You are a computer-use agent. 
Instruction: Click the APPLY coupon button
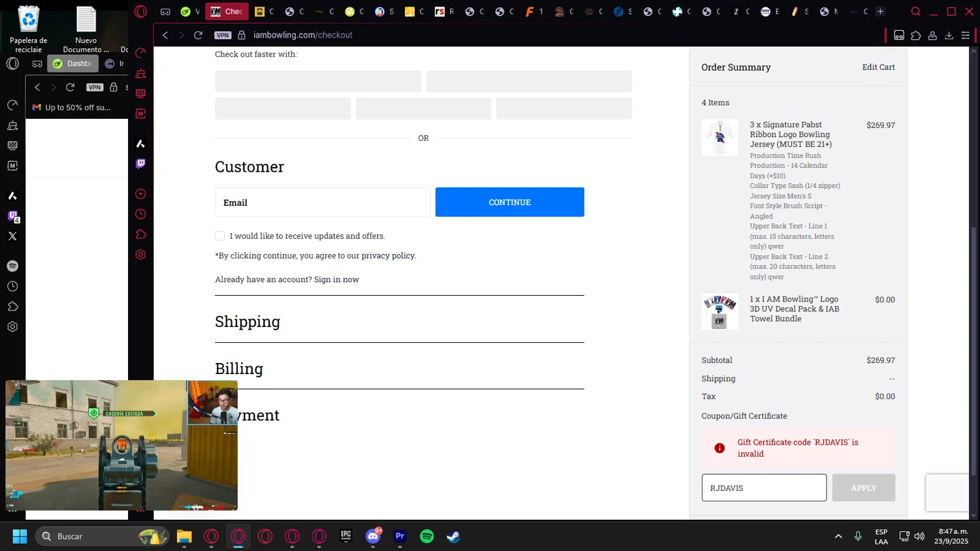coord(864,488)
